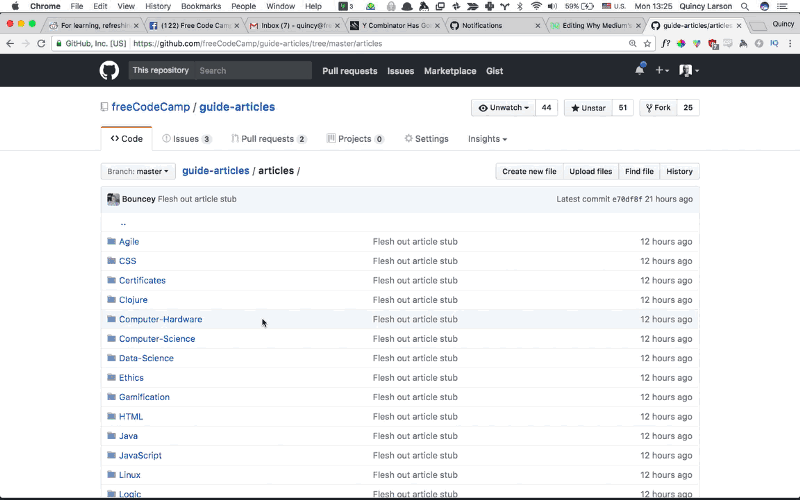Go up to parent directory link
The width and height of the screenshot is (800, 500).
click(123, 223)
